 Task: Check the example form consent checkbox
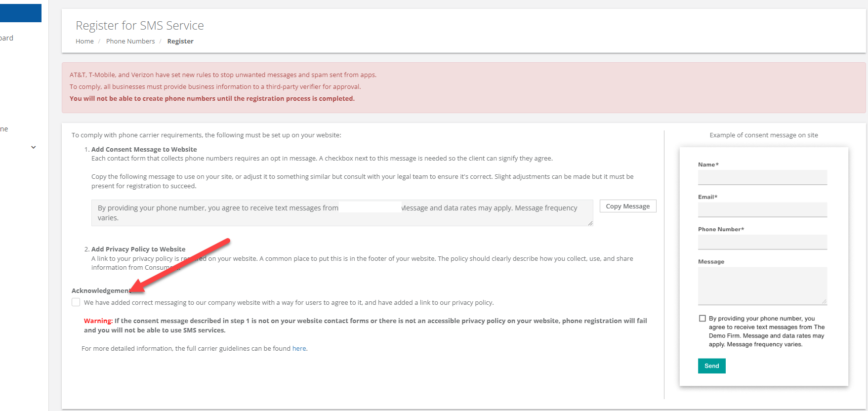click(702, 319)
